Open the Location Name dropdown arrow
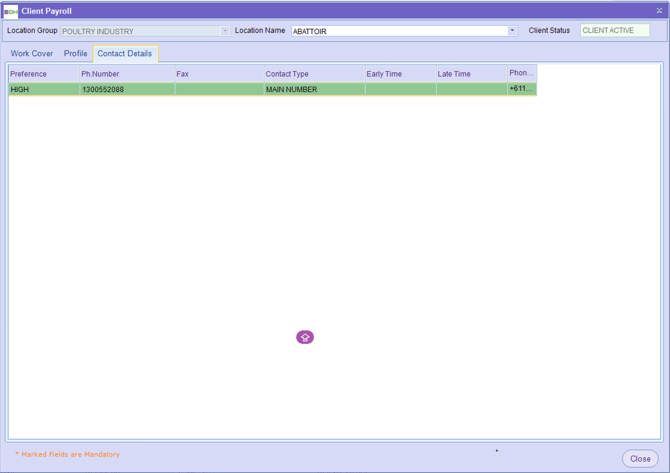The height and width of the screenshot is (473, 670). [512, 31]
